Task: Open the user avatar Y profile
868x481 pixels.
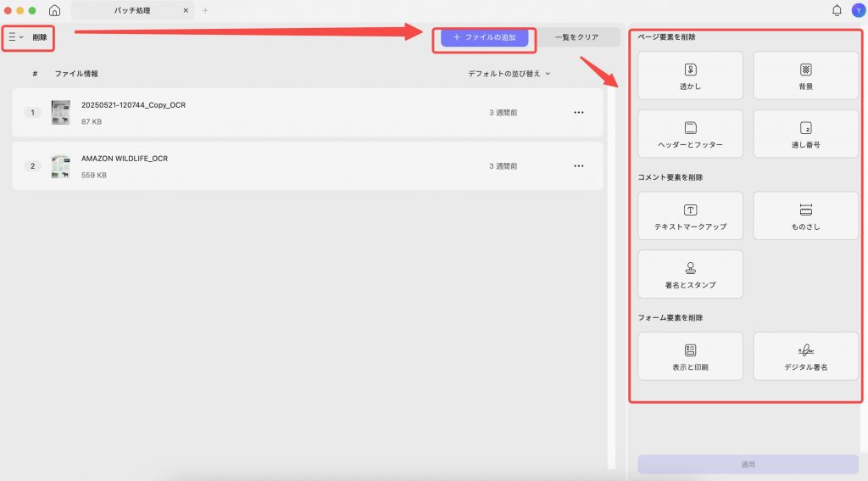Action: point(859,10)
